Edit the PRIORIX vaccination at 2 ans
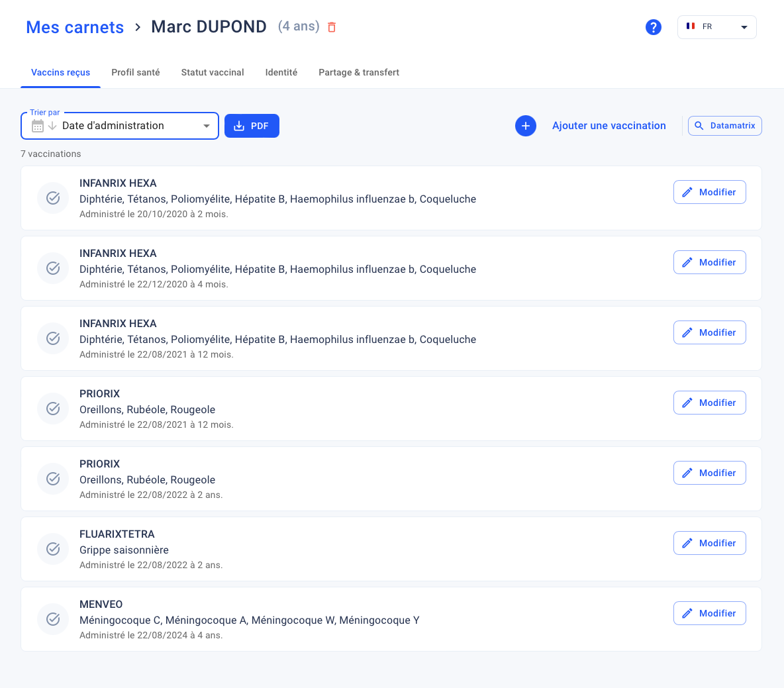 [x=709, y=473]
